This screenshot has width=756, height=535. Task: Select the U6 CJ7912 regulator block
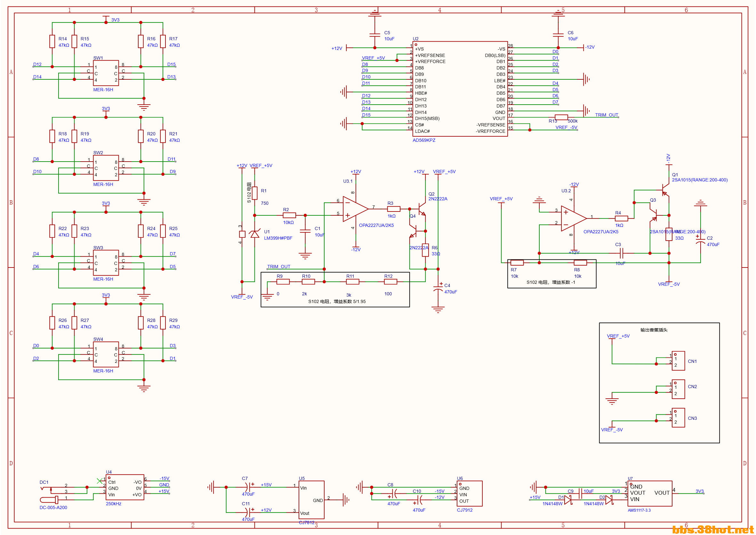[469, 493]
